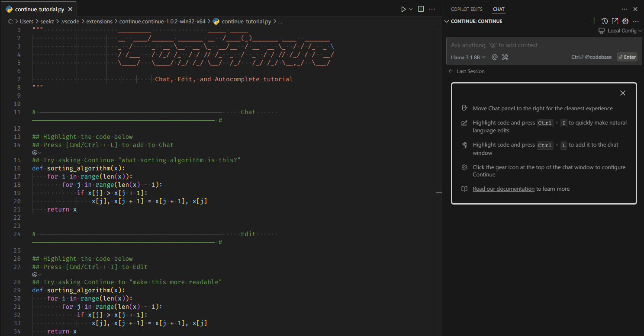
Task: Run the Python file with play button
Action: pyautogui.click(x=403, y=9)
